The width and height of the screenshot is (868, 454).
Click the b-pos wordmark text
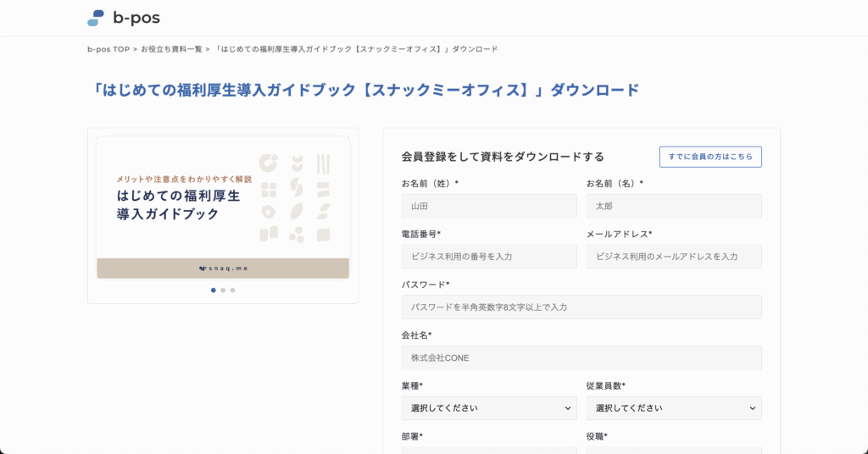pyautogui.click(x=136, y=18)
